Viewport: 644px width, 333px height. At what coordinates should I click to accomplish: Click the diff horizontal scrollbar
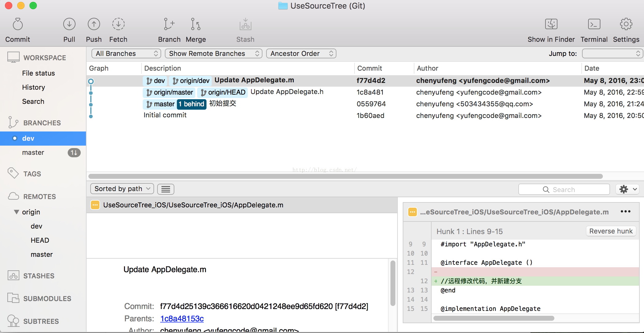pos(494,318)
